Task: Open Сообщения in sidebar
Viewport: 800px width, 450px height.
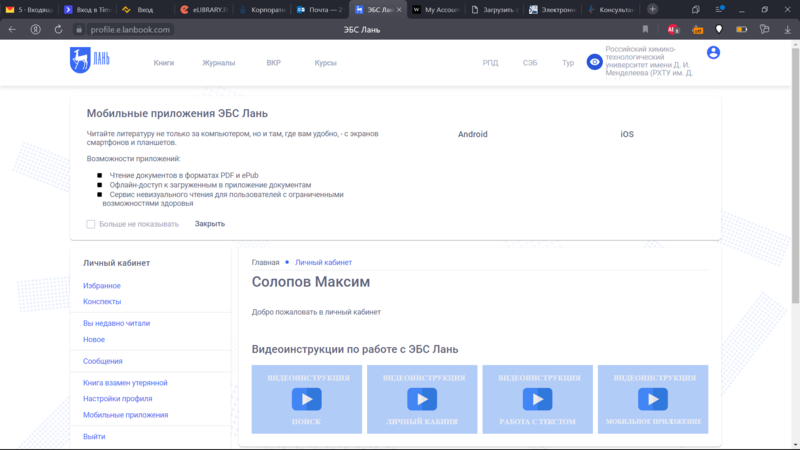Action: 103,361
